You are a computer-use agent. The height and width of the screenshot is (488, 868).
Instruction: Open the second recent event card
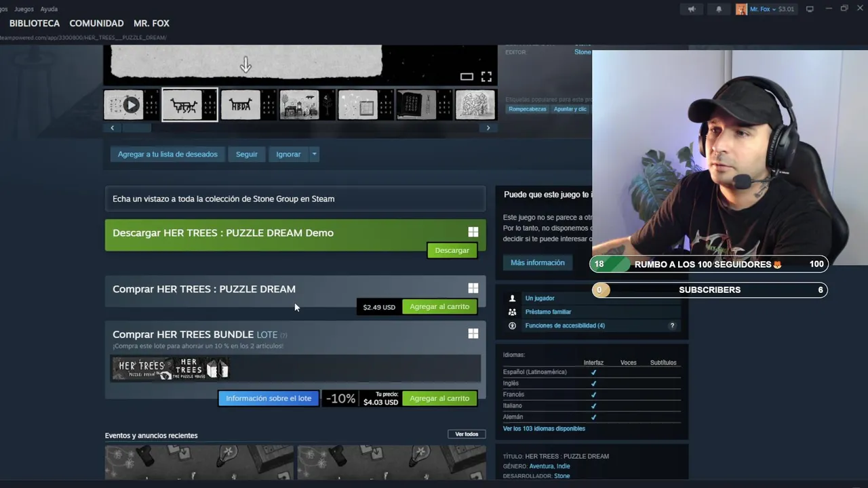pyautogui.click(x=391, y=462)
